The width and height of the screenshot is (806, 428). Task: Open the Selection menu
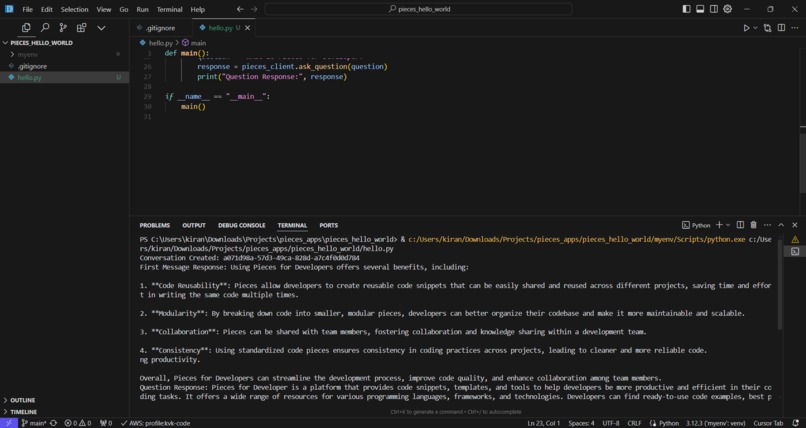pyautogui.click(x=75, y=9)
